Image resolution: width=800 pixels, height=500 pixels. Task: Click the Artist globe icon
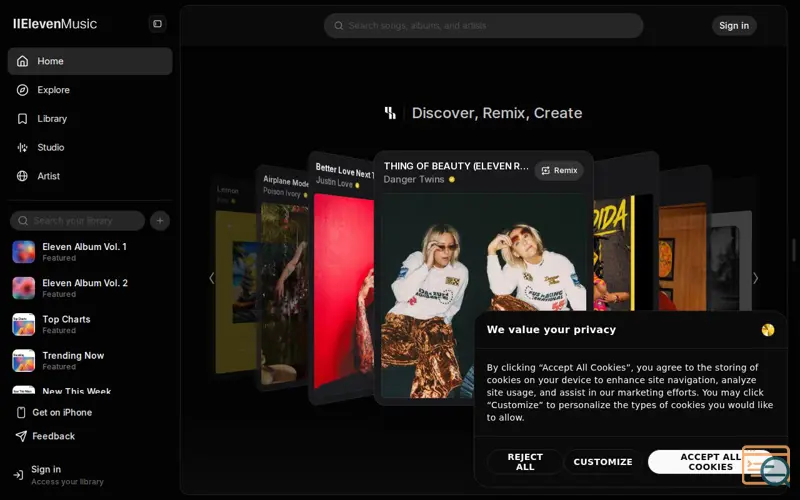(22, 176)
